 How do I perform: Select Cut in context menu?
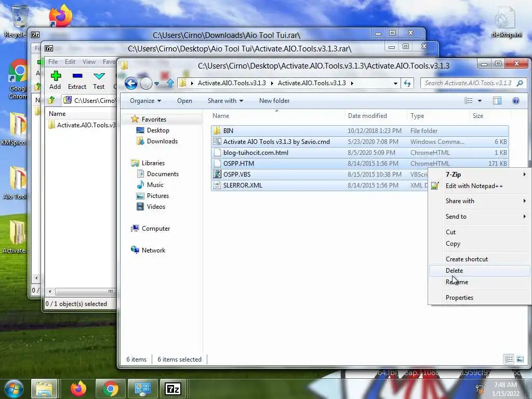pyautogui.click(x=480, y=232)
